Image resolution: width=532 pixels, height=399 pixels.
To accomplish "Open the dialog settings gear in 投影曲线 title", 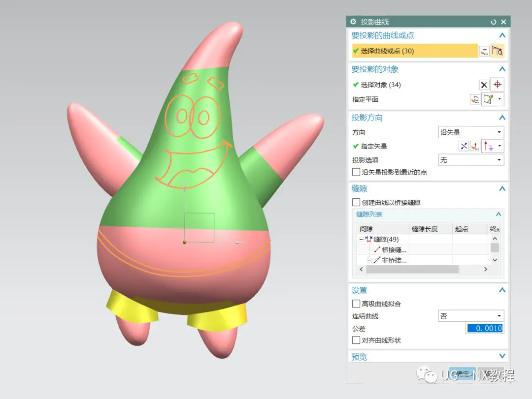I will [353, 22].
